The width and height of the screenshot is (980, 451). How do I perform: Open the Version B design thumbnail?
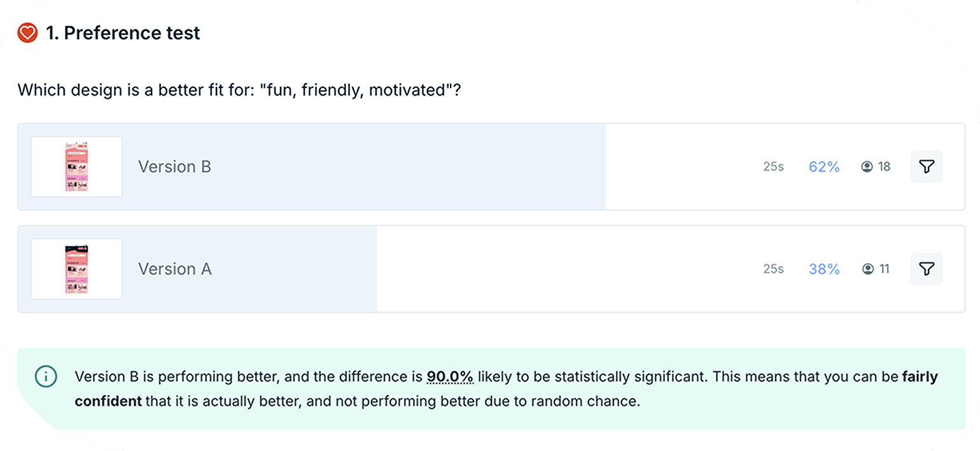coord(76,167)
